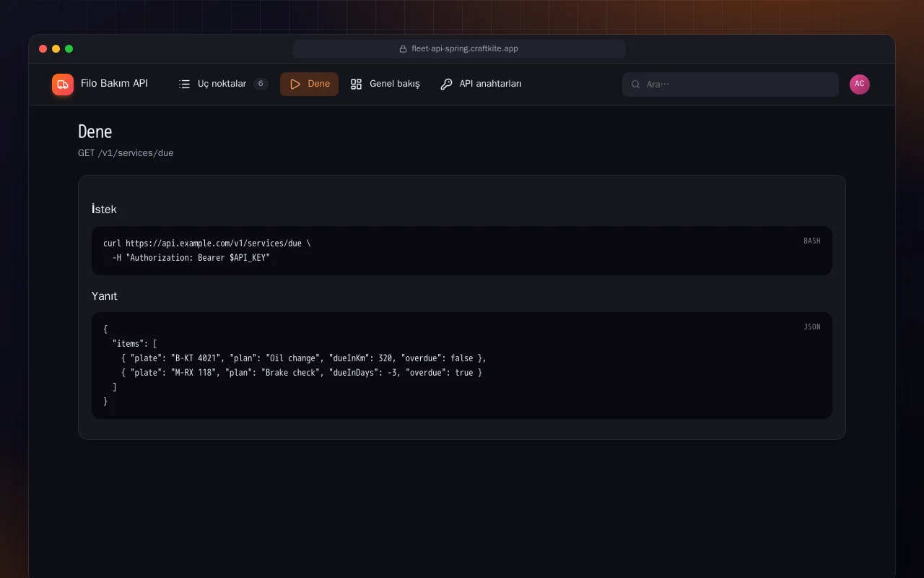Click the lock icon in address bar
The height and width of the screenshot is (578, 924).
coord(404,49)
